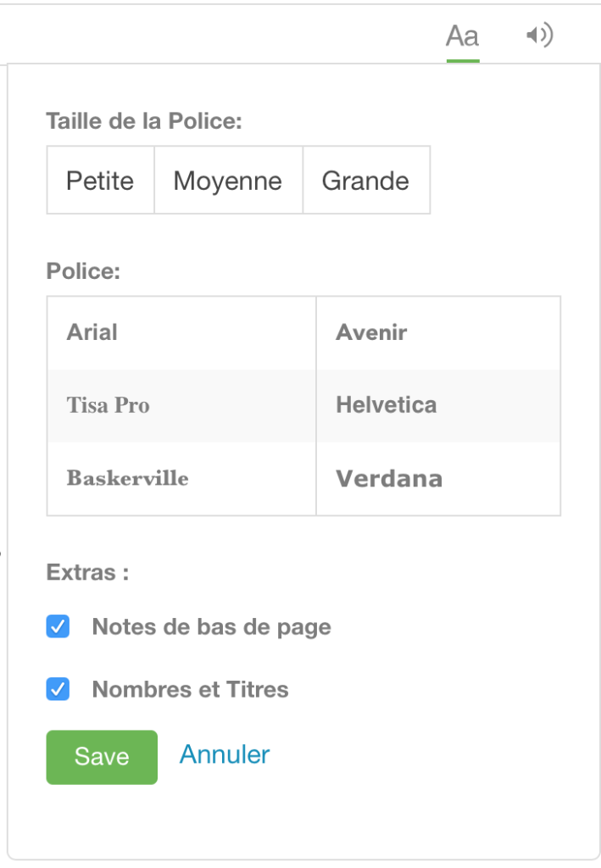Save the font settings
Image resolution: width=601 pixels, height=868 pixels.
pyautogui.click(x=101, y=756)
